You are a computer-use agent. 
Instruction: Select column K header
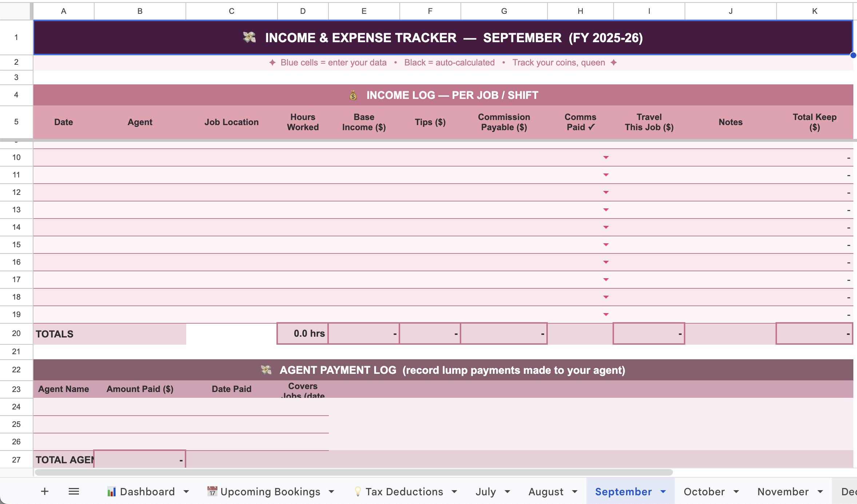[x=815, y=11]
